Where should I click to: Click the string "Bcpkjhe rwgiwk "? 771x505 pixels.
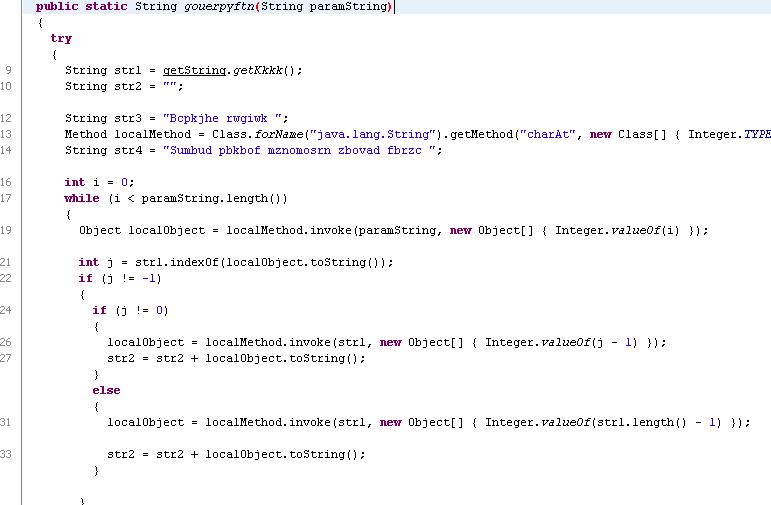[223, 118]
